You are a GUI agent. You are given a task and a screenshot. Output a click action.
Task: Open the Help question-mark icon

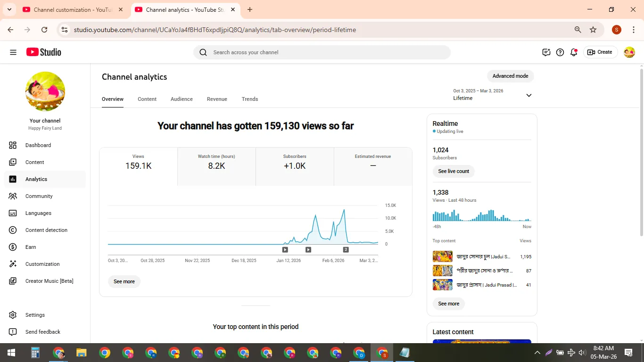click(560, 52)
